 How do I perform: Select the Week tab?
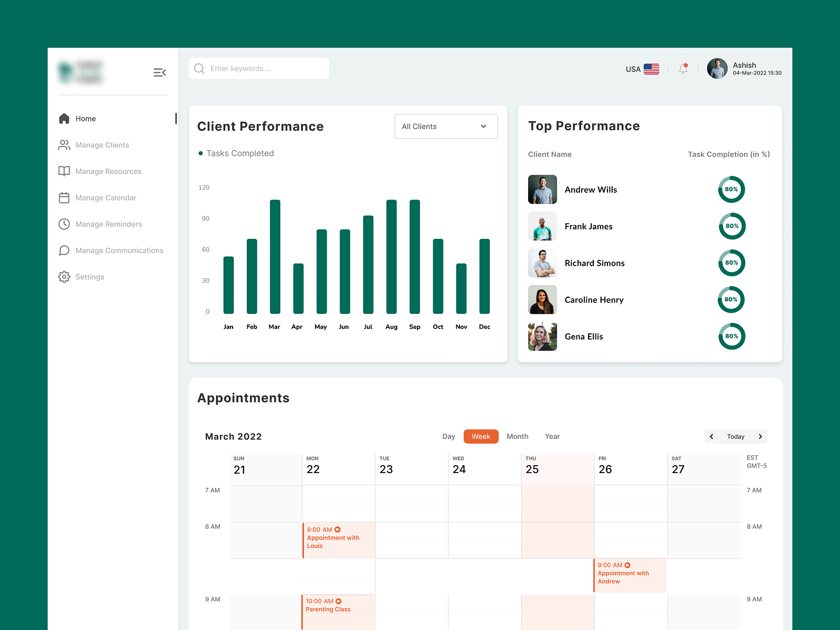(480, 436)
